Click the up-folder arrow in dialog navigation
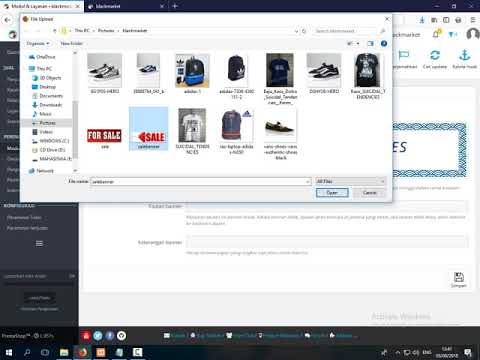Viewport: 480px width, 360px height. pyautogui.click(x=54, y=31)
